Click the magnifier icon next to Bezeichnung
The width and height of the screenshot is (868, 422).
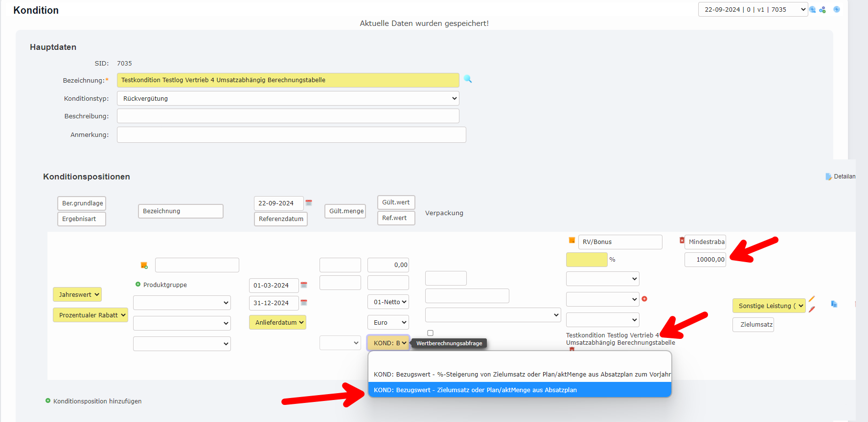[x=468, y=79]
